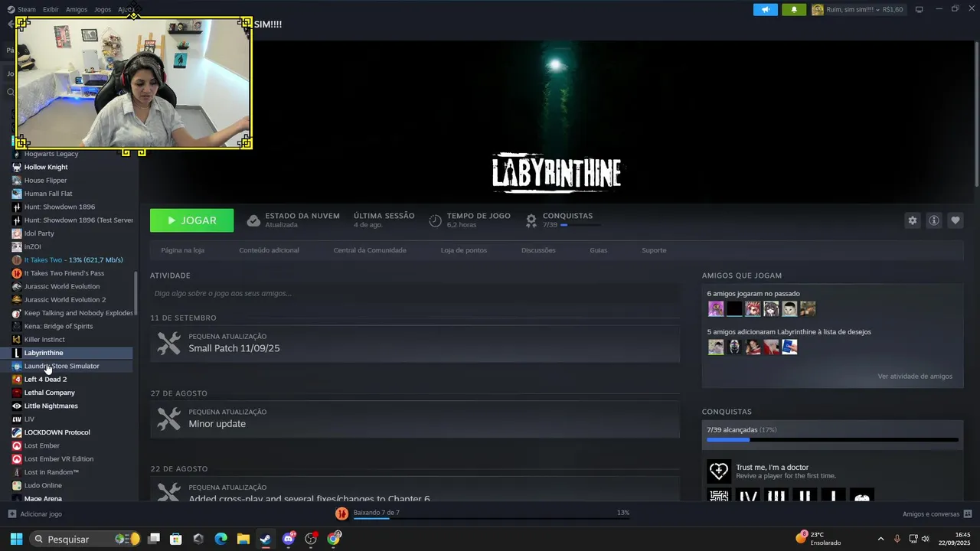Select Idol Party in the library

pos(73,233)
